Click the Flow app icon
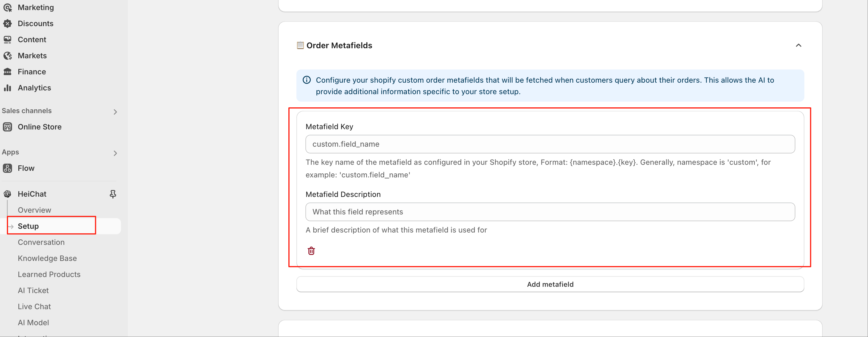Screen dimensions: 868x337 [x=7, y=168]
